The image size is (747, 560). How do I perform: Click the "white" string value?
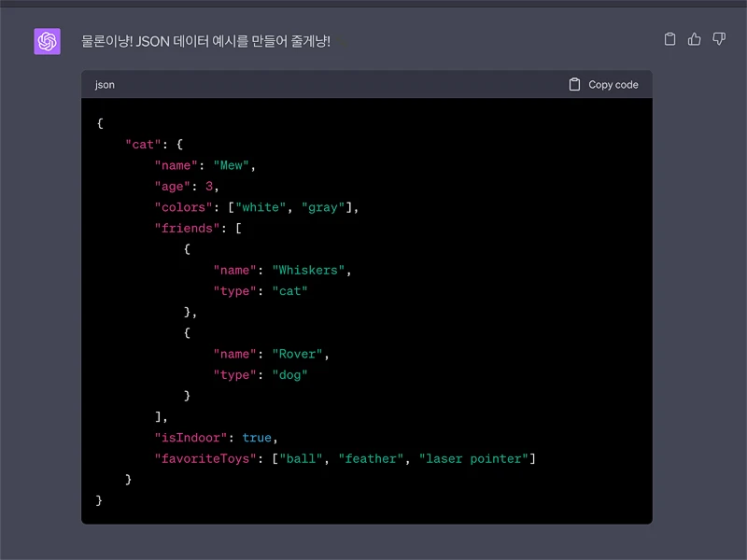click(261, 207)
